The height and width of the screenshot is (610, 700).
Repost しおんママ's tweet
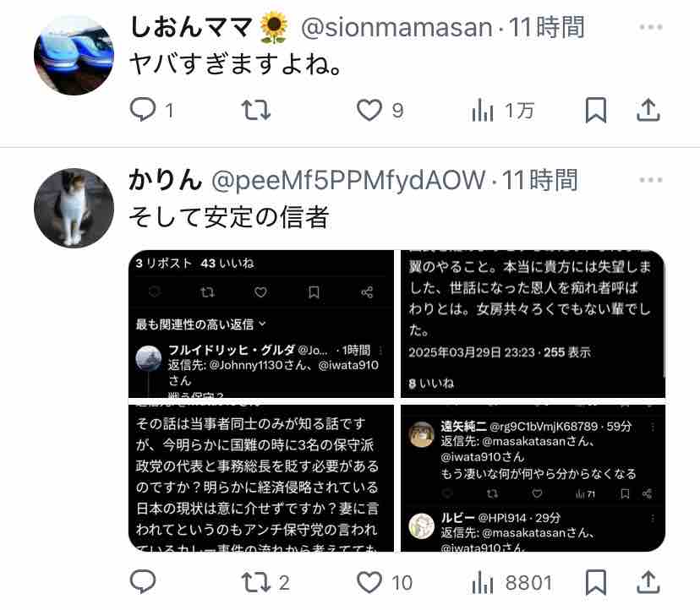256,110
